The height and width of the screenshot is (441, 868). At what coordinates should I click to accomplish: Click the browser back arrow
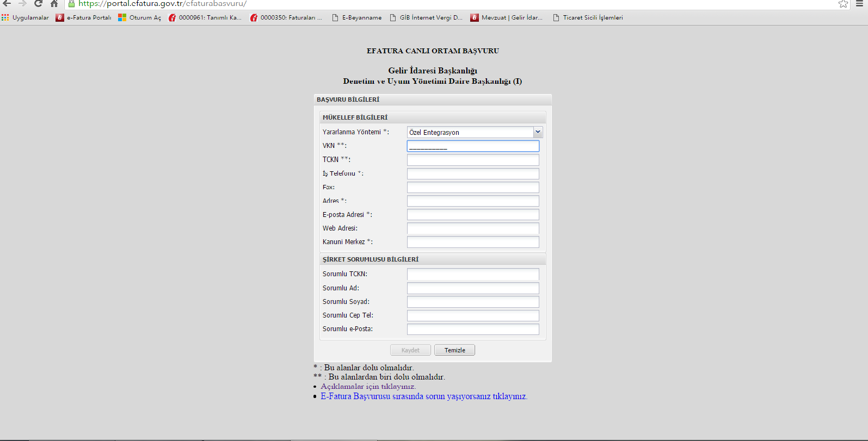(x=7, y=3)
